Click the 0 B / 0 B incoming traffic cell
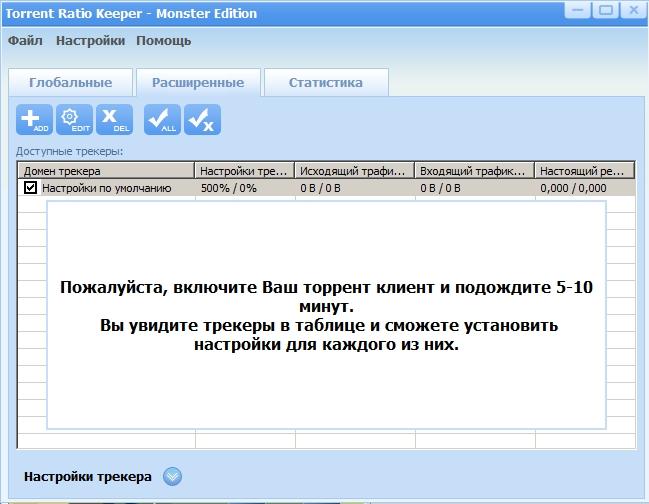The height and width of the screenshot is (504, 649). pos(440,188)
